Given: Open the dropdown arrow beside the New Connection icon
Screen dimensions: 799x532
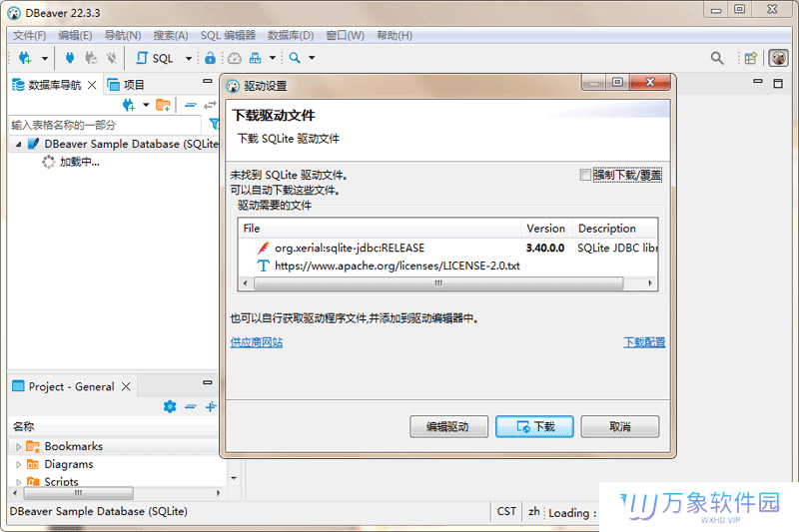Looking at the screenshot, I should (45, 59).
